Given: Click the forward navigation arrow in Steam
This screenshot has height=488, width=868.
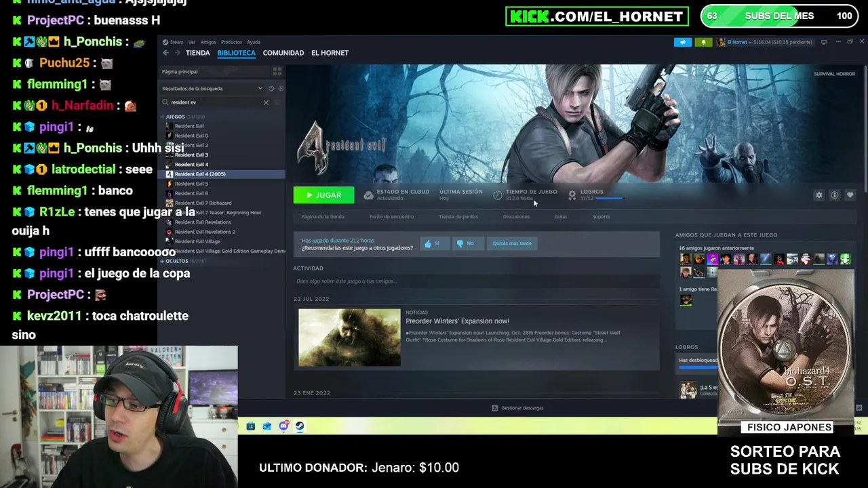Looking at the screenshot, I should point(176,53).
